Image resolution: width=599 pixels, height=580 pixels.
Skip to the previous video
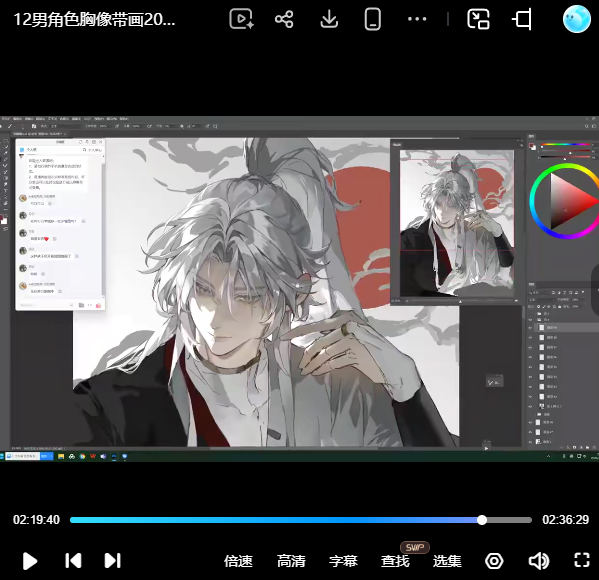[73, 561]
